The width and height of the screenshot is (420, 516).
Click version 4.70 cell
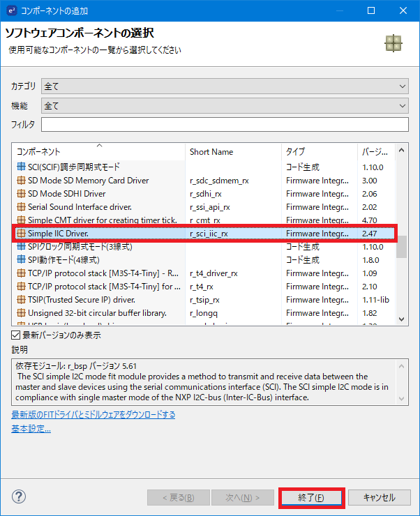[x=369, y=220]
